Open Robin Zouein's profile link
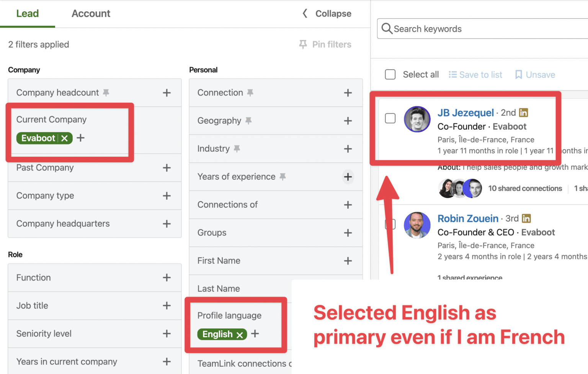The image size is (588, 374). (468, 218)
